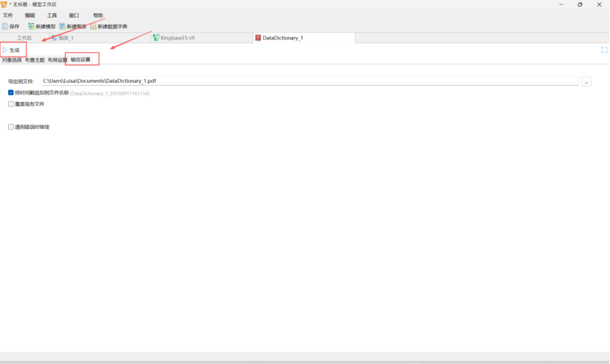This screenshot has width=610, height=364.
Task: Select the Layout Settings (布局设置) tab
Action: coord(57,60)
